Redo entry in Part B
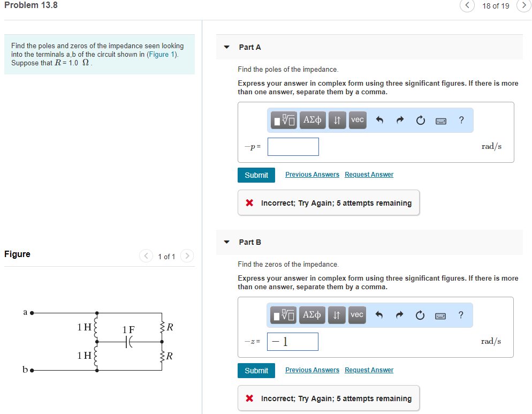 coord(400,315)
